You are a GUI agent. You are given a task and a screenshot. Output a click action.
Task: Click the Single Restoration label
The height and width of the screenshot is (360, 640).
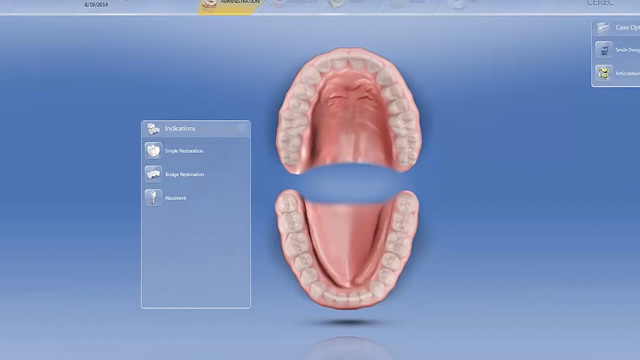[x=184, y=151]
